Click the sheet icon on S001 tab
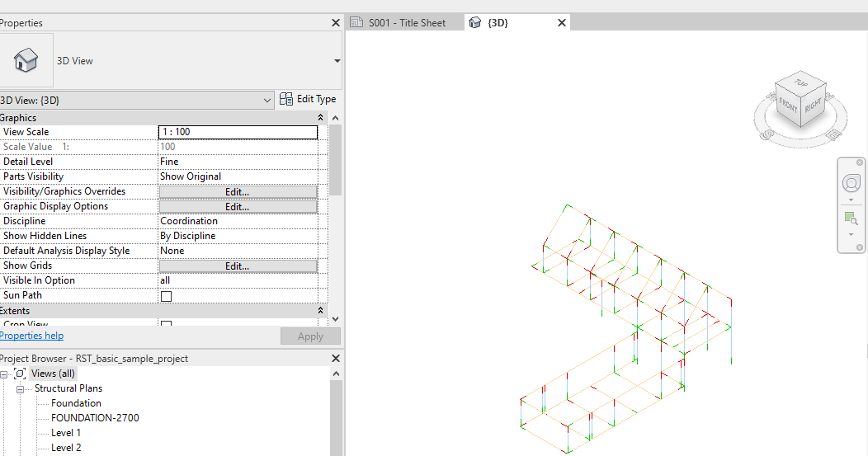Image resolution: width=868 pixels, height=456 pixels. pyautogui.click(x=357, y=23)
